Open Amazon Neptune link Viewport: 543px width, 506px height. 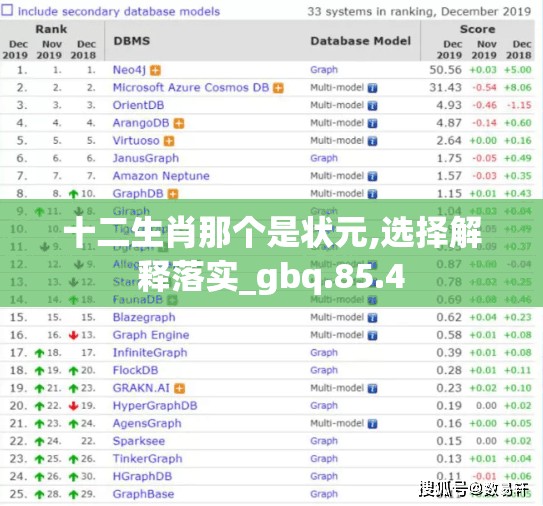[161, 176]
